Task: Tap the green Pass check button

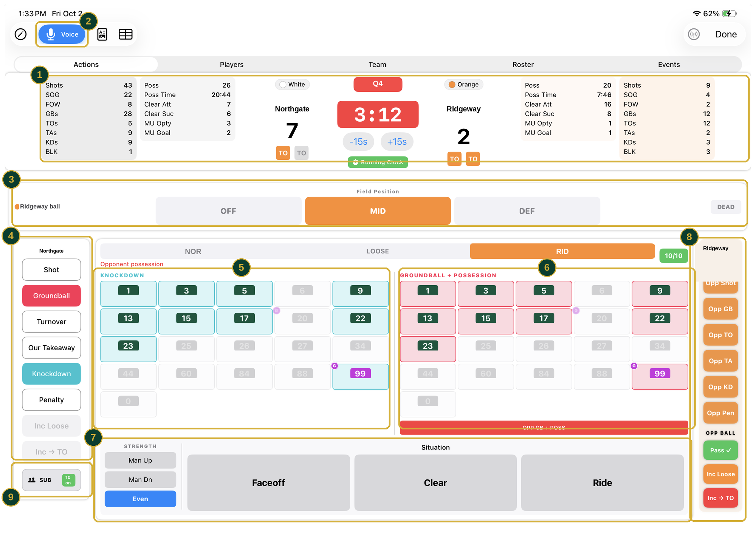Action: click(720, 450)
